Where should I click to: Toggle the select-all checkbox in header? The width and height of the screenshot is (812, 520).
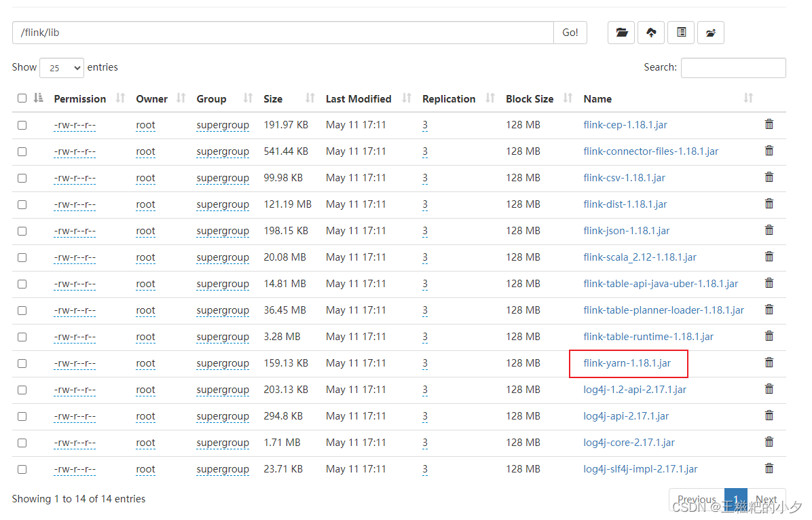pos(21,98)
